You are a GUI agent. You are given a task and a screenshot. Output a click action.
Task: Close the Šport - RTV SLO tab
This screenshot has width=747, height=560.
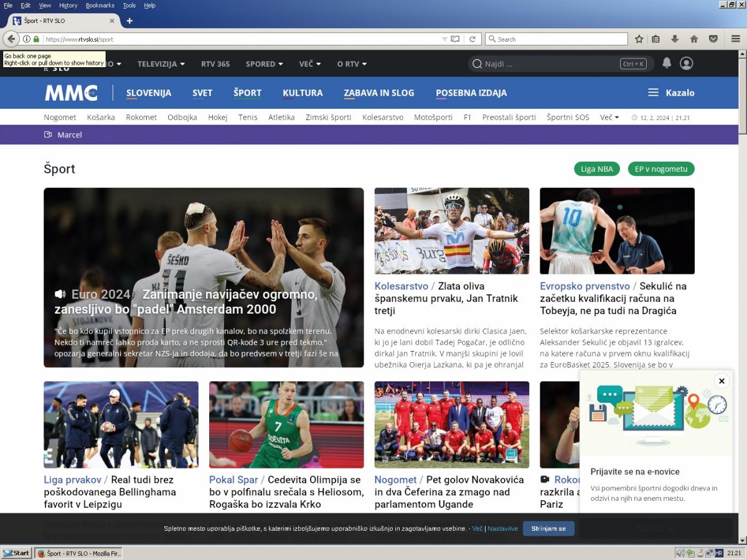click(x=112, y=21)
